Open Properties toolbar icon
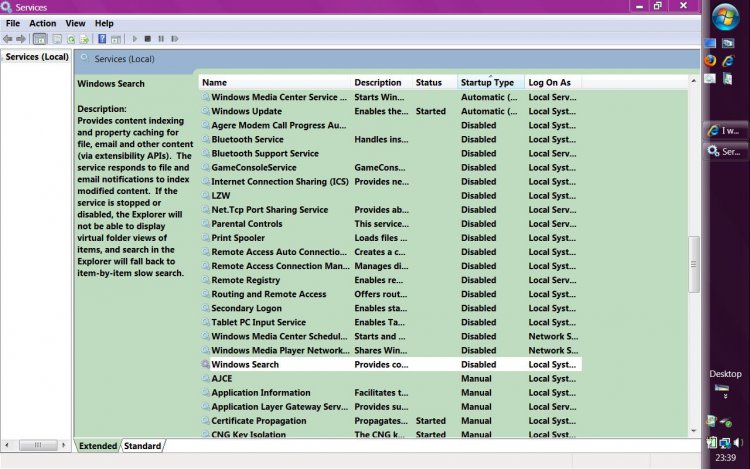Viewport: 750px width, 469px height. pos(57,39)
